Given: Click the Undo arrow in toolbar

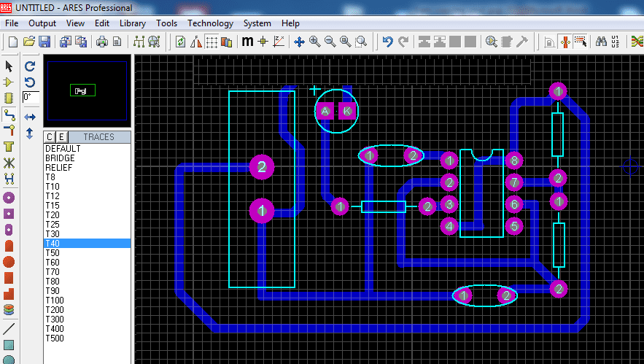Looking at the screenshot, I should (x=387, y=42).
